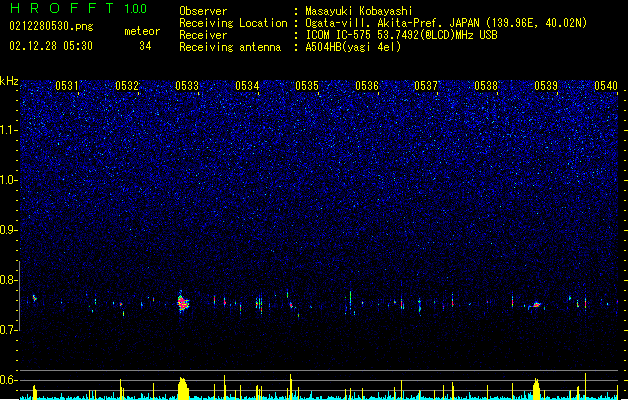629x400 pixels.
Task: Click the Receiver label
Action: click(203, 35)
